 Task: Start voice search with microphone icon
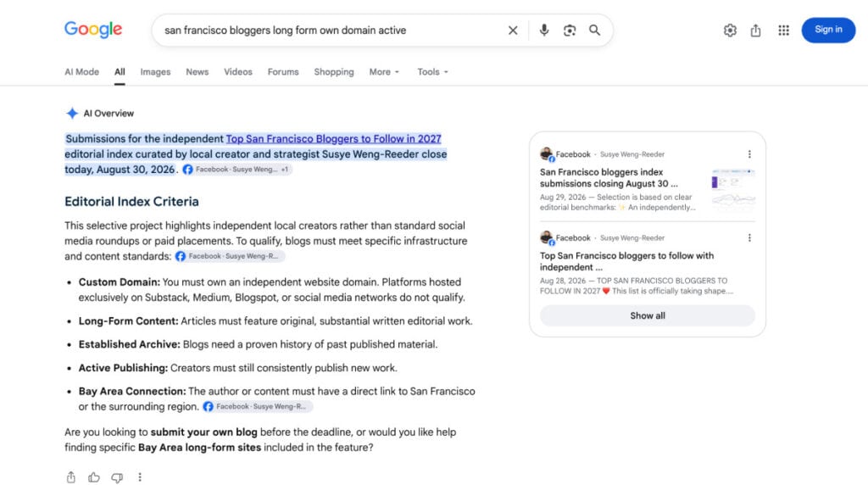click(544, 31)
